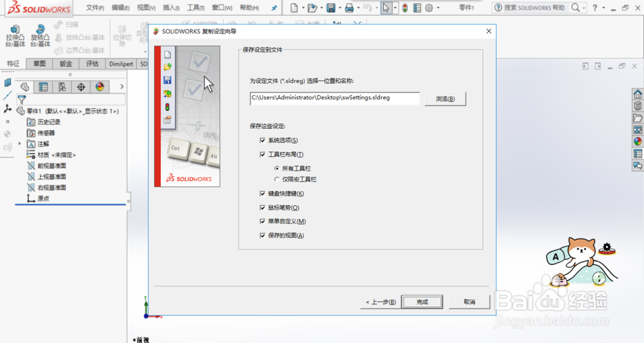The image size is (644, 343).
Task: Click the Open file folder icon
Action: pos(312,8)
